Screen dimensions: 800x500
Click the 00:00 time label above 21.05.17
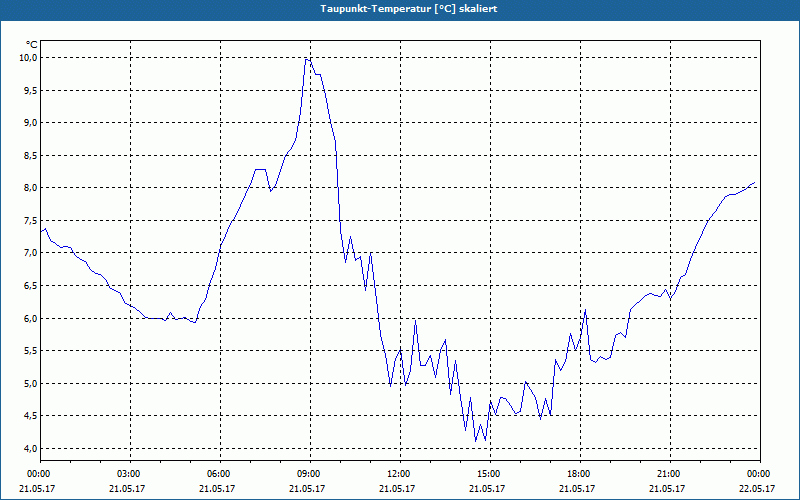pyautogui.click(x=37, y=474)
